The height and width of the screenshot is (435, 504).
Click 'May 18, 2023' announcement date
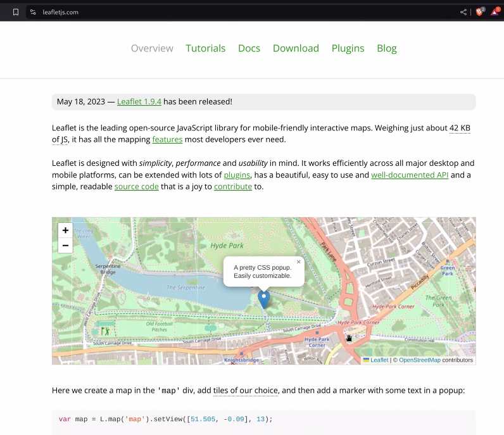pyautogui.click(x=81, y=101)
